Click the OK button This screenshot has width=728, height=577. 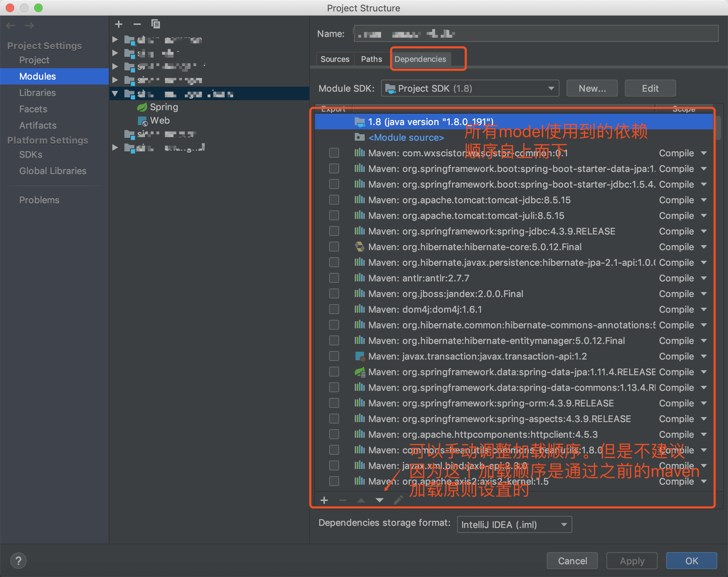pos(691,561)
